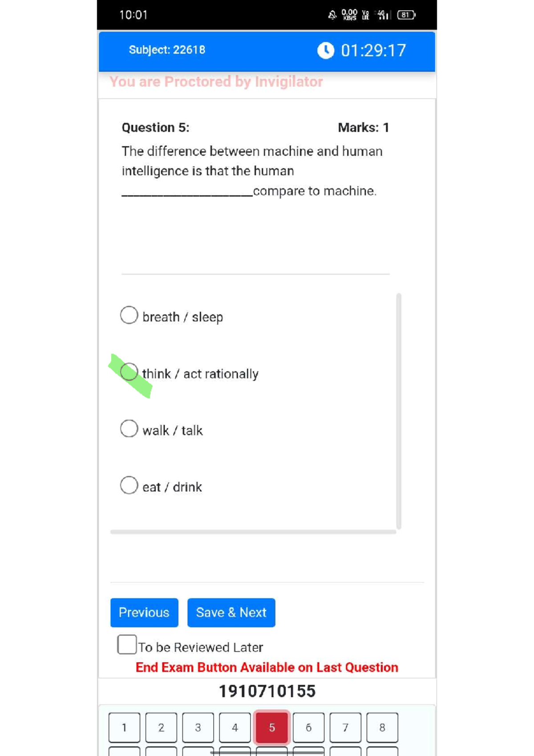Viewport: 534px width, 756px height.
Task: Select the "eat / drink" answer
Action: click(129, 485)
